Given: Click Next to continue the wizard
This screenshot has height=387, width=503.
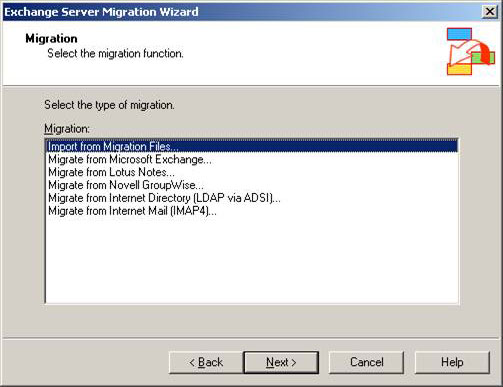Looking at the screenshot, I should [281, 362].
